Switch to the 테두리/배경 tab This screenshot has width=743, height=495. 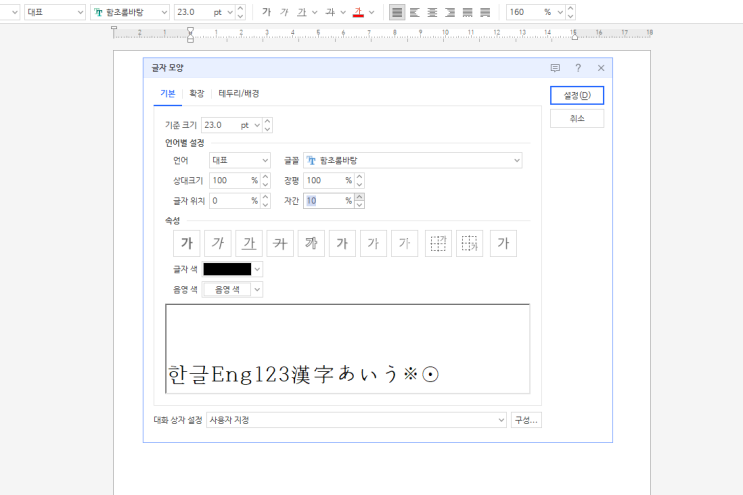(x=239, y=93)
